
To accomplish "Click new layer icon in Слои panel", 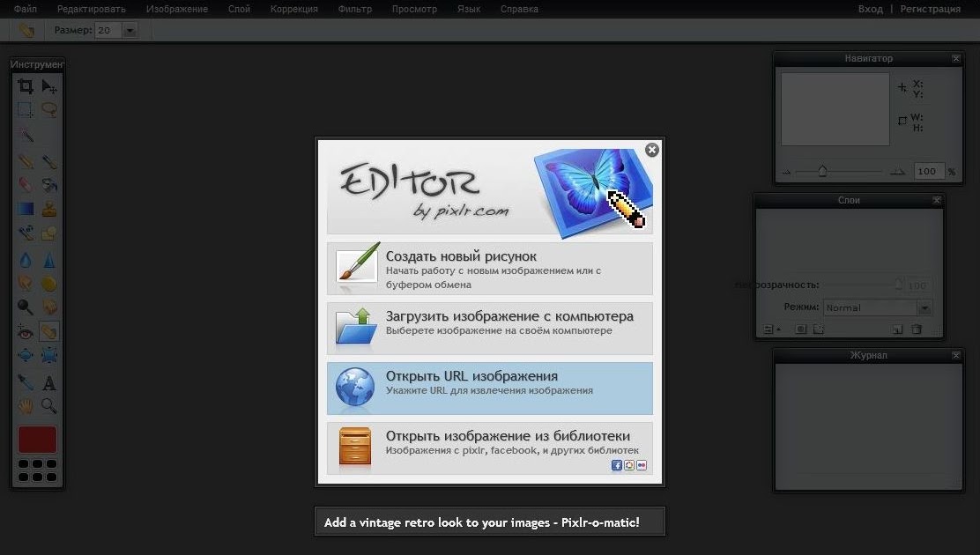I will click(897, 329).
